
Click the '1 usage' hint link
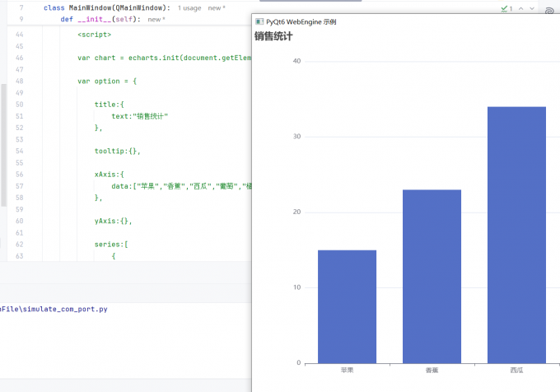[x=189, y=8]
